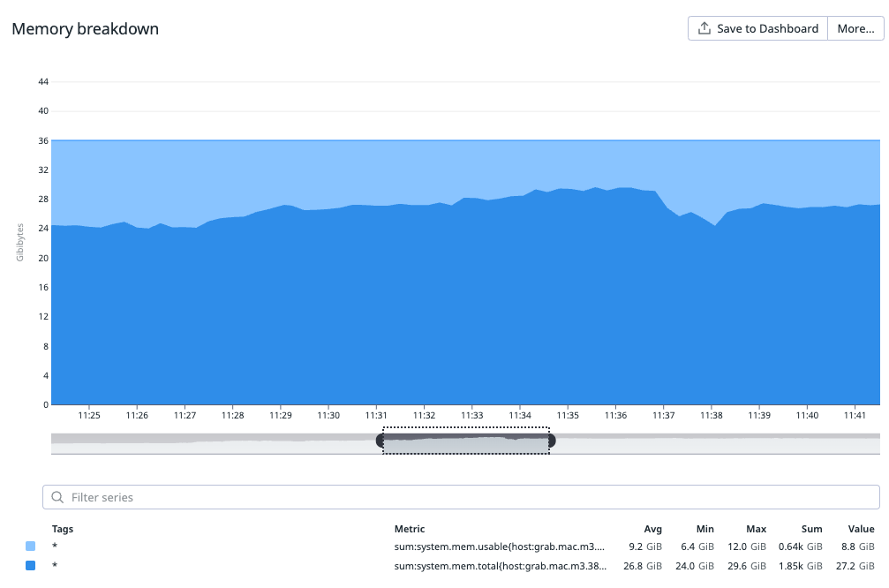Click the magnifier icon in Filter series

tap(57, 497)
